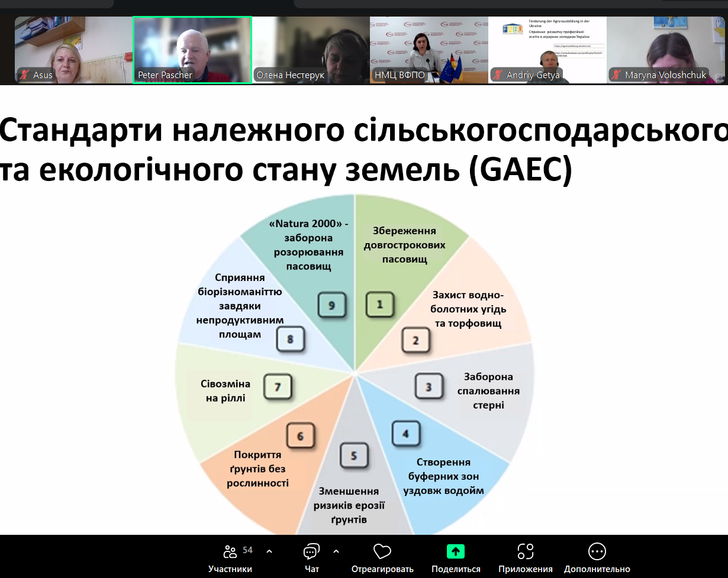This screenshot has height=578, width=728.
Task: Click the "Створення буферних зон уздовж водойм" label
Action: pos(444,476)
